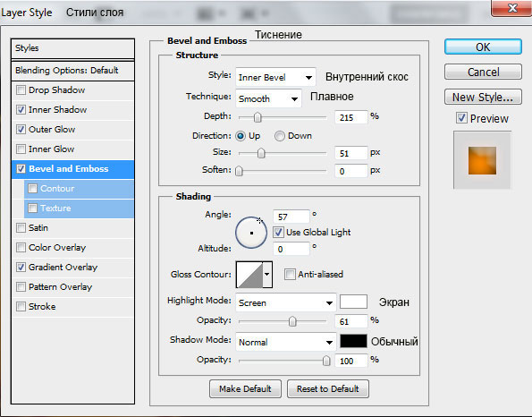
Task: Enable Anti-aliased gloss contour
Action: pyautogui.click(x=290, y=274)
